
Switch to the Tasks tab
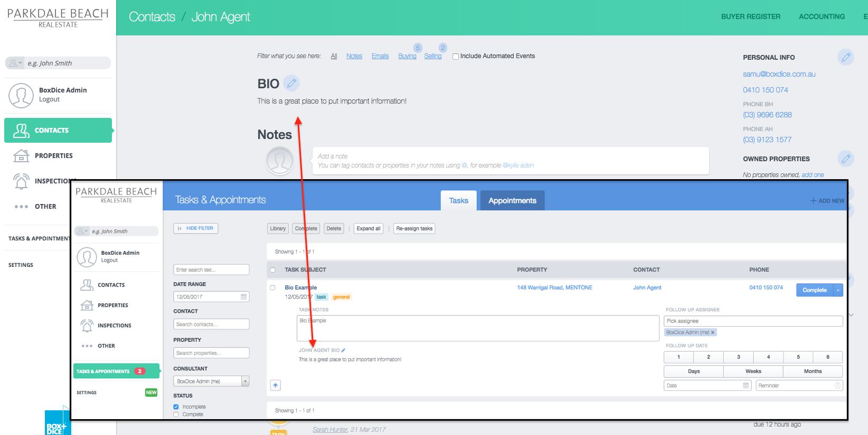coord(459,201)
